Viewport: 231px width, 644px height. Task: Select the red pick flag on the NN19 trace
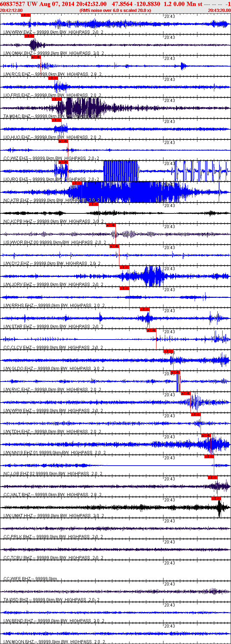coord(206,436)
